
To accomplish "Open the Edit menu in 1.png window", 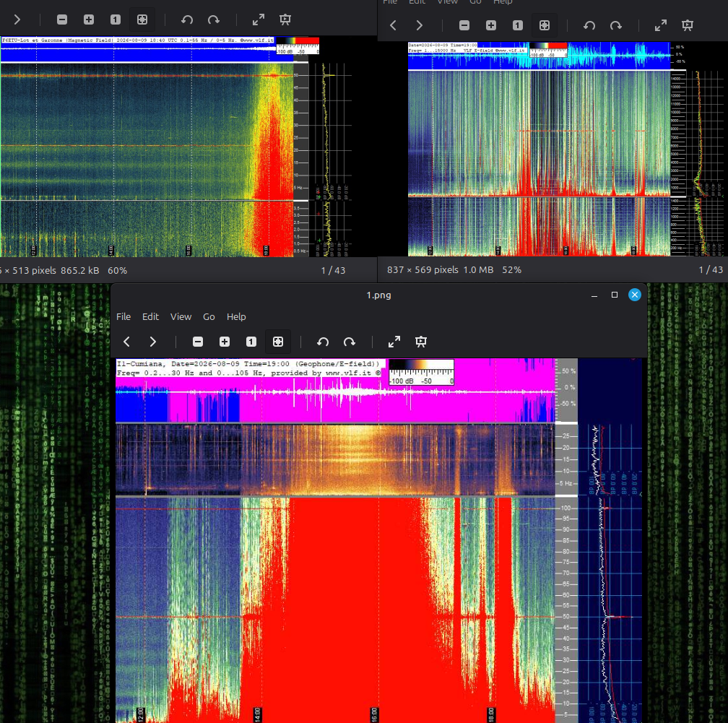I will (150, 316).
